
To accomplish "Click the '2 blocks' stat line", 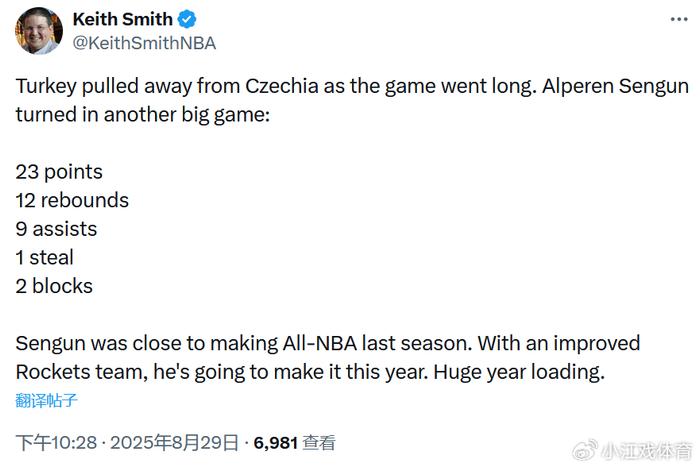I will tap(54, 286).
